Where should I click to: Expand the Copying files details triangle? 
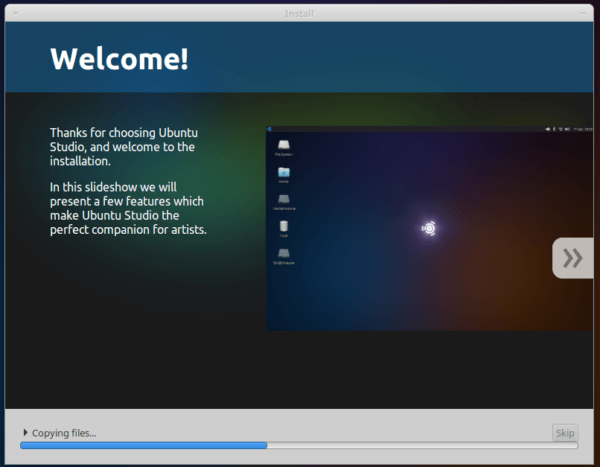tap(25, 433)
